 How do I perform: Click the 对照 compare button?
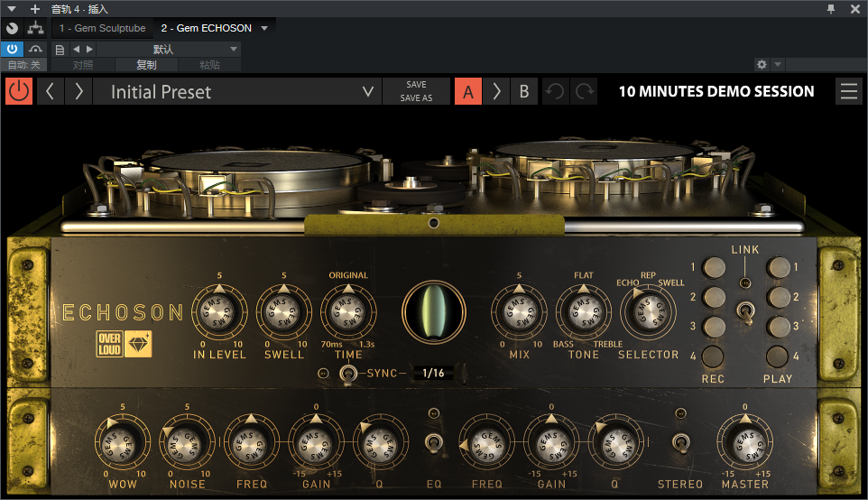click(83, 65)
